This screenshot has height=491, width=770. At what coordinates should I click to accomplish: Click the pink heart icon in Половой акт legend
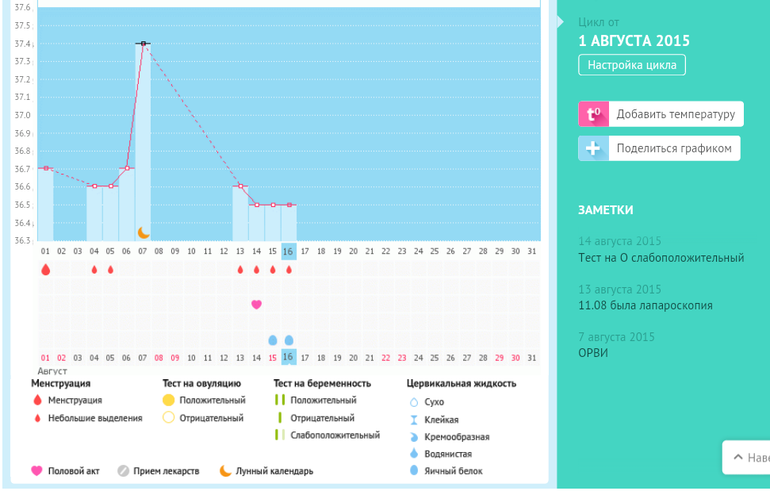pyautogui.click(x=37, y=470)
